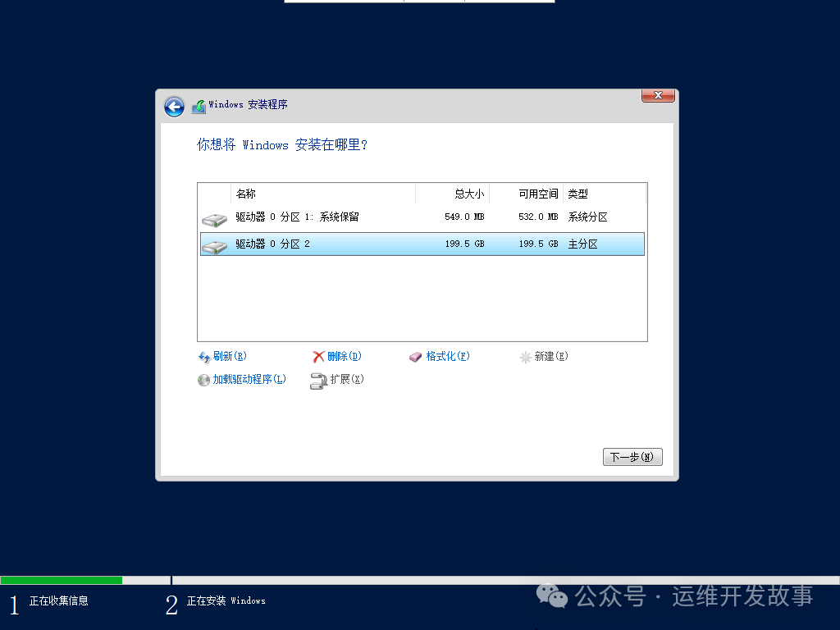The height and width of the screenshot is (630, 840).
Task: Click the green progress bar at bottom left
Action: (x=62, y=579)
